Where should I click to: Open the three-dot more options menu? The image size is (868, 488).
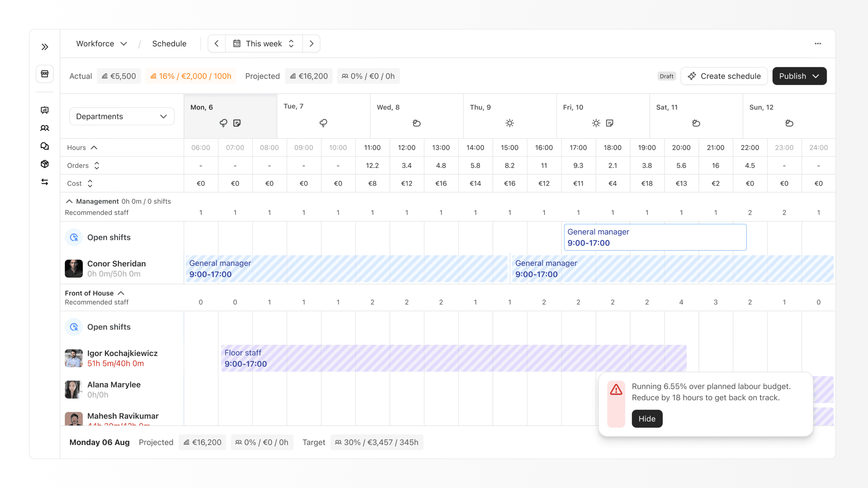pos(818,44)
